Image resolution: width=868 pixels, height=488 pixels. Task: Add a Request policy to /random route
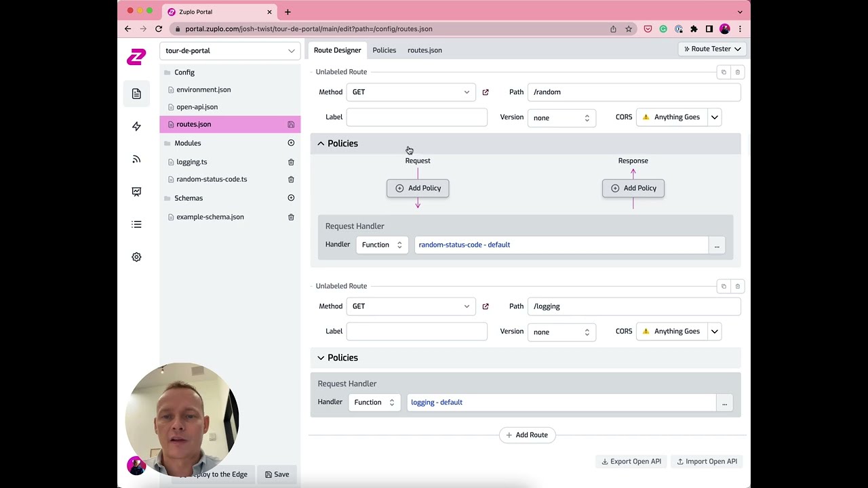[x=418, y=188]
